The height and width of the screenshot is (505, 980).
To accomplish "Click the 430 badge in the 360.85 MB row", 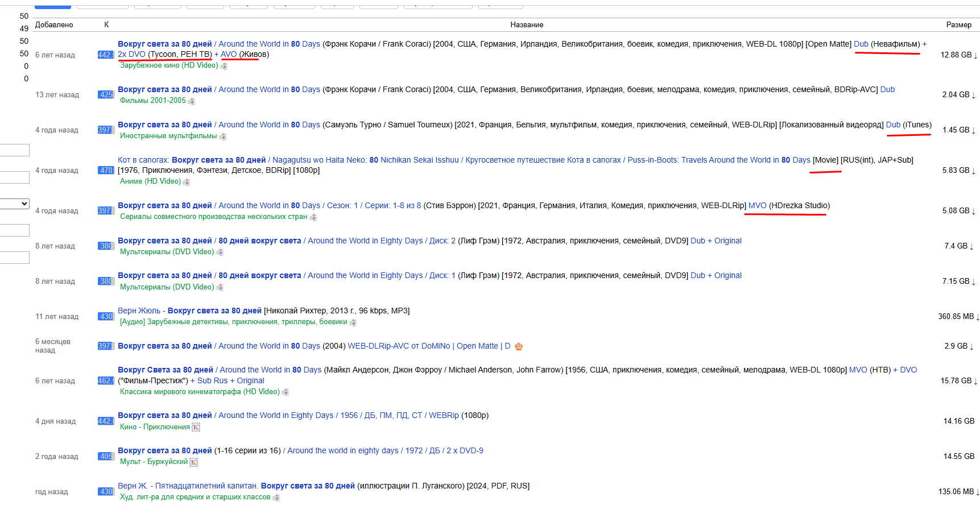I will pyautogui.click(x=106, y=317).
